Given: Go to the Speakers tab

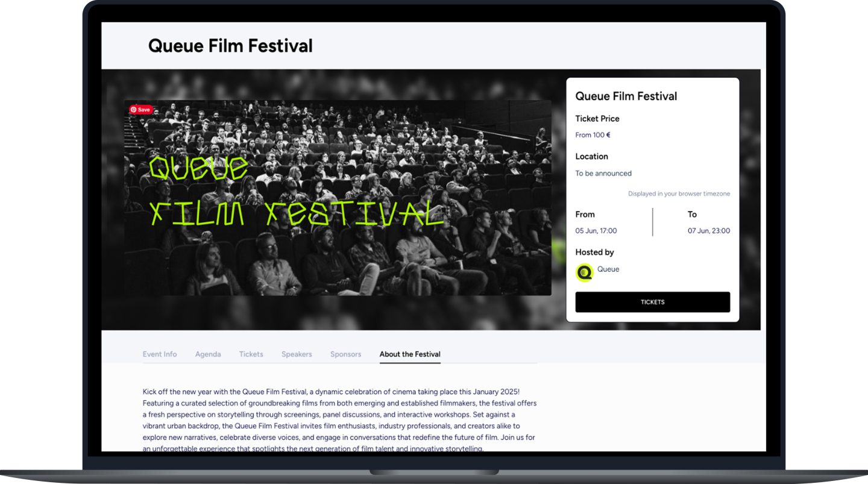Looking at the screenshot, I should (297, 354).
